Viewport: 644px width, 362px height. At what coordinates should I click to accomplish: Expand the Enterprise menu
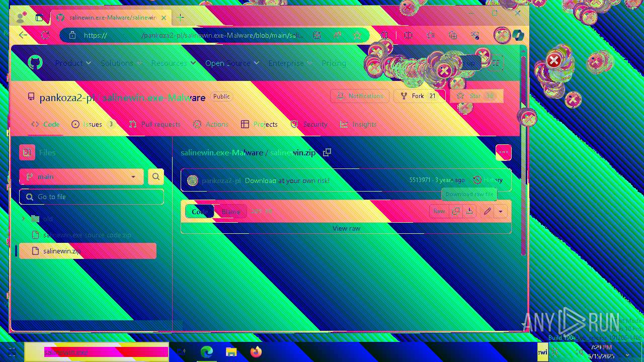(x=290, y=63)
